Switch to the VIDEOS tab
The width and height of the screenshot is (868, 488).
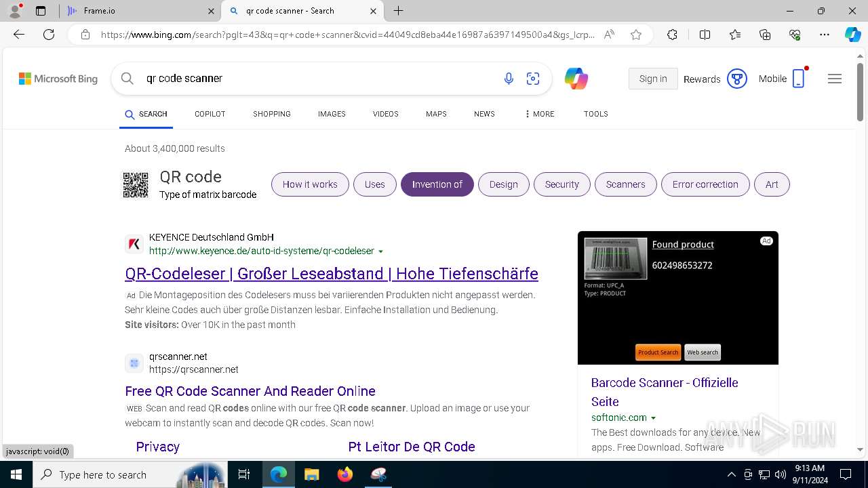pos(386,114)
